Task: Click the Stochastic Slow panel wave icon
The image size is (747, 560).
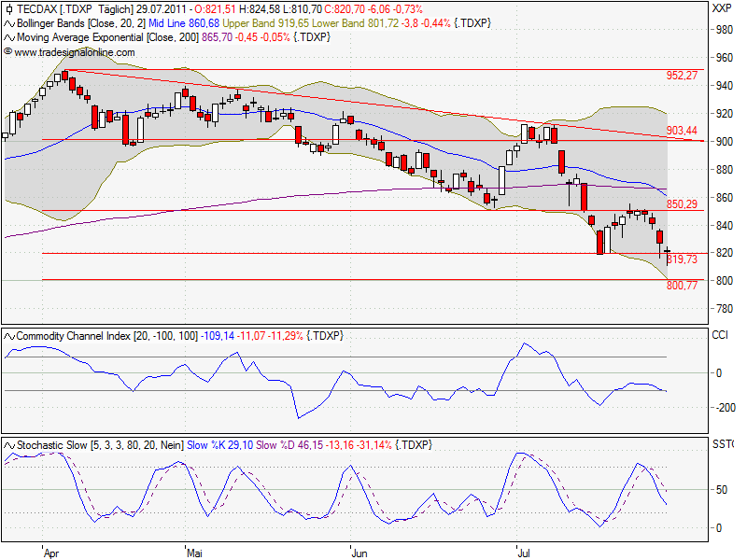Action: (x=10, y=443)
